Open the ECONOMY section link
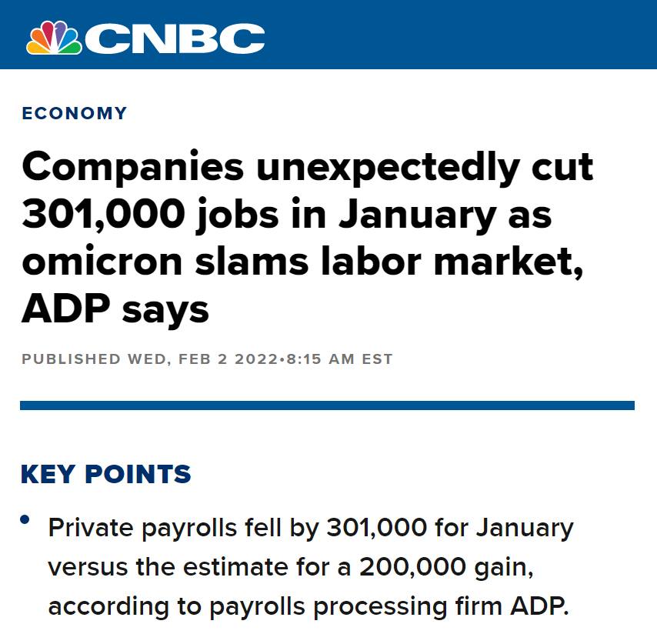657x644 pixels. [x=75, y=113]
